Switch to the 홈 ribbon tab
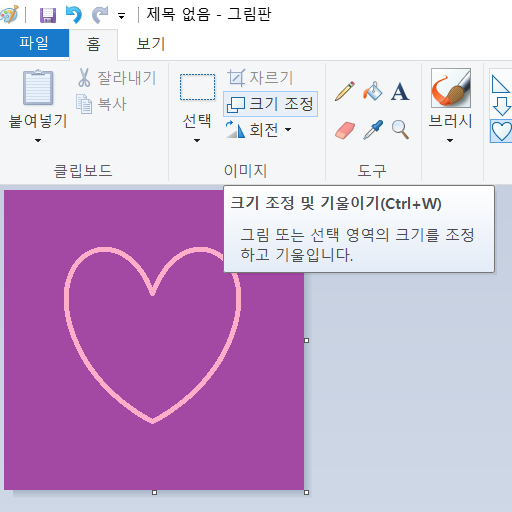 [x=93, y=44]
